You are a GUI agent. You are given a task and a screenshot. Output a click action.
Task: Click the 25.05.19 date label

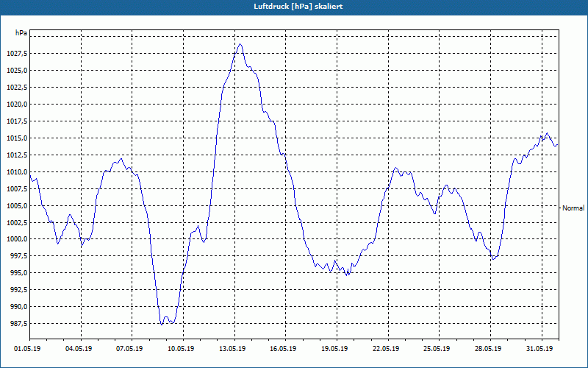(x=437, y=349)
